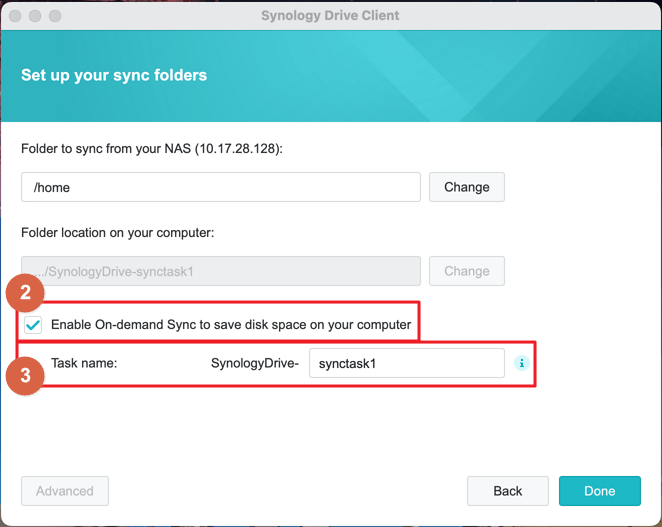
Task: Click the 'SynologyDrive-' prefix text
Action: [255, 363]
